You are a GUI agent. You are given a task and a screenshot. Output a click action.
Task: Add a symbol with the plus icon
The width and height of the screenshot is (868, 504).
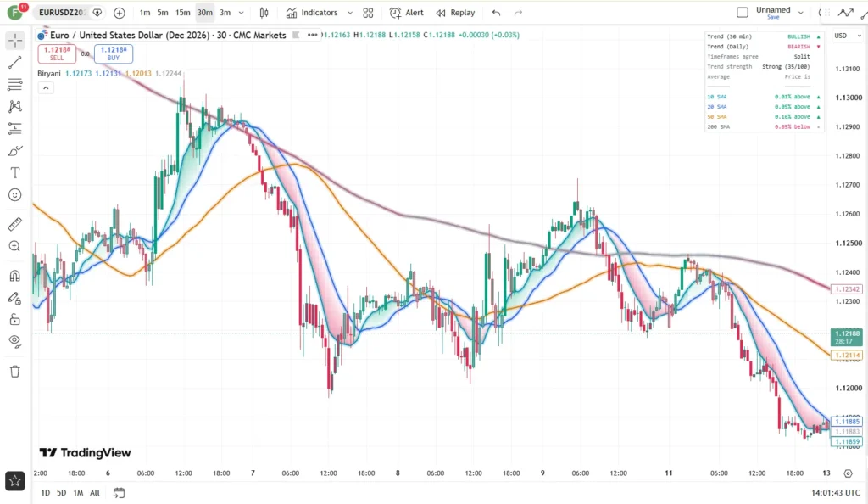[119, 13]
